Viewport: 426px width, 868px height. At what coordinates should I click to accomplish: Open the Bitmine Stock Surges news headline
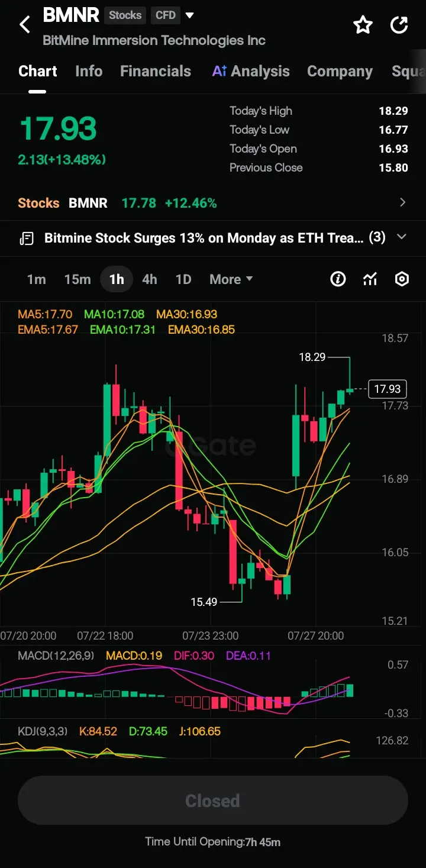(x=204, y=238)
